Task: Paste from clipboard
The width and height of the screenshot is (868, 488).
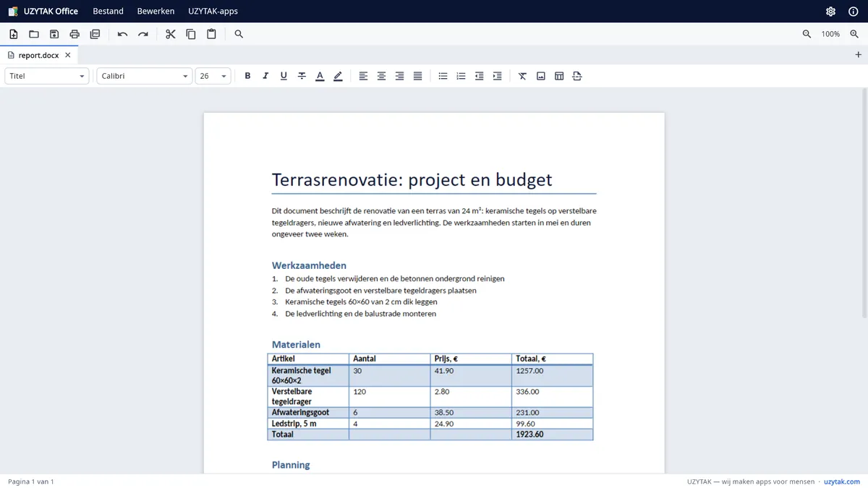Action: (x=211, y=34)
